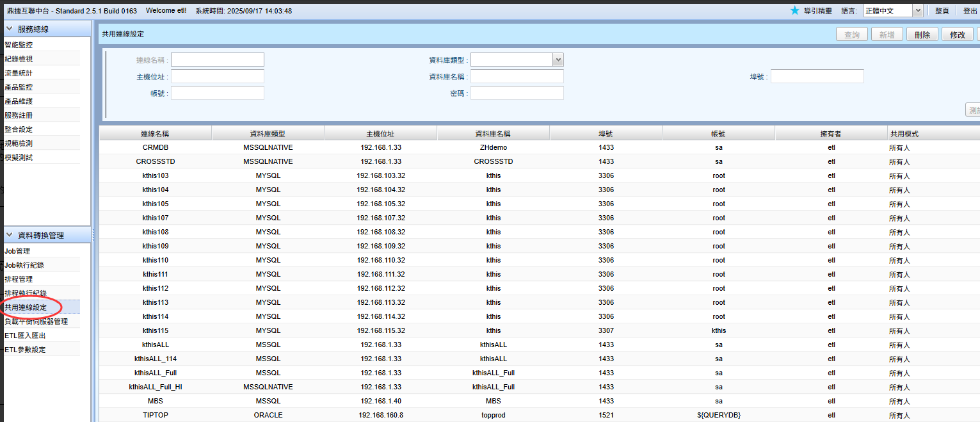The height and width of the screenshot is (422, 980).
Task: Collapse the 服務總線 panel chevron
Action: tap(10, 29)
